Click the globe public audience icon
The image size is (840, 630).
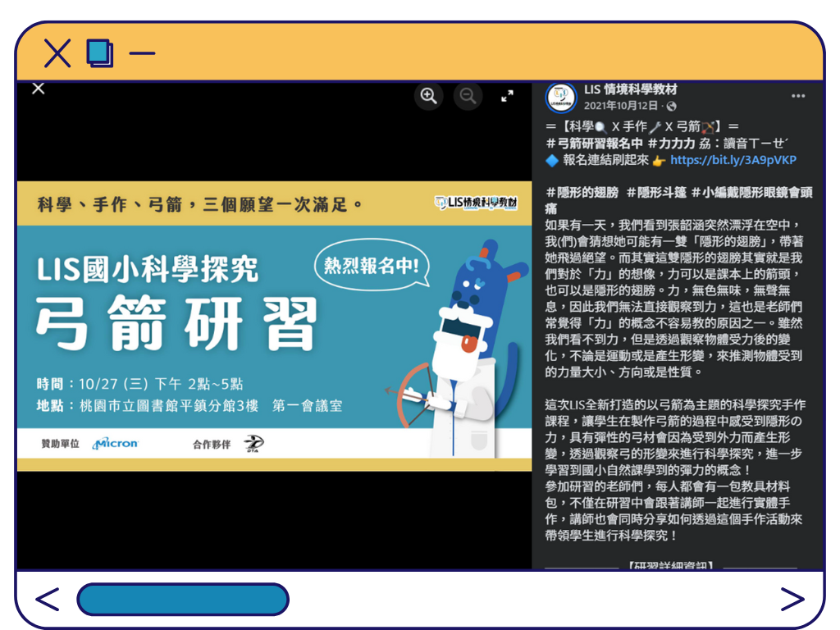pos(672,106)
